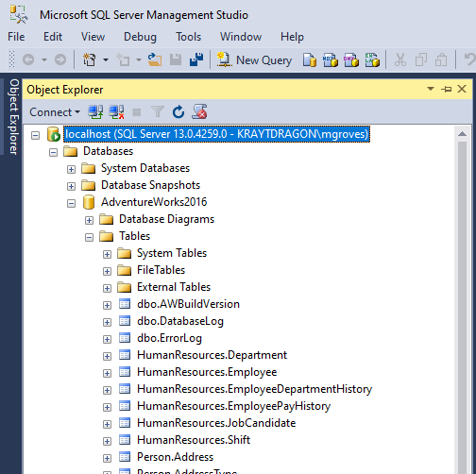Click the Open File folder icon
Image resolution: width=476 pixels, height=474 pixels.
click(x=155, y=59)
